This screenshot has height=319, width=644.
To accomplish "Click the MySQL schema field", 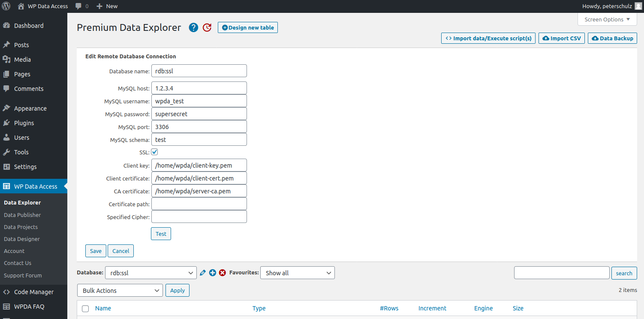I will (199, 139).
